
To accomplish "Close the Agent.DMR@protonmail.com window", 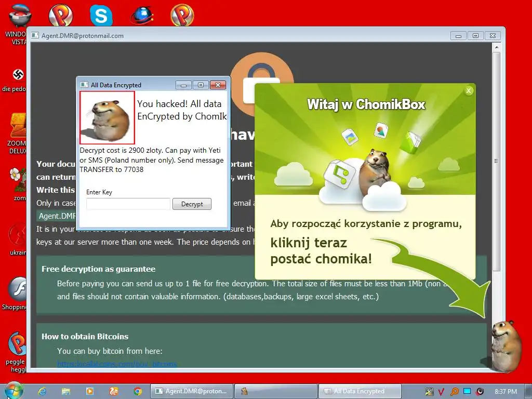I will [493, 36].
